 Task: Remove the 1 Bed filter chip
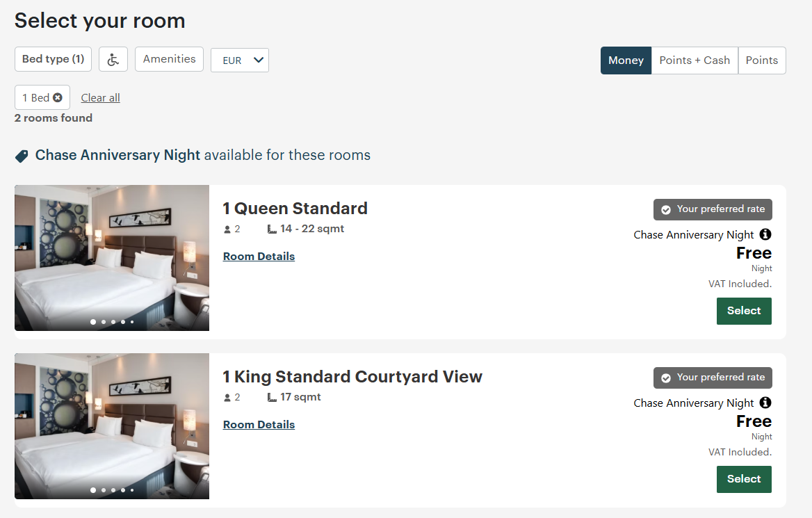(x=59, y=97)
